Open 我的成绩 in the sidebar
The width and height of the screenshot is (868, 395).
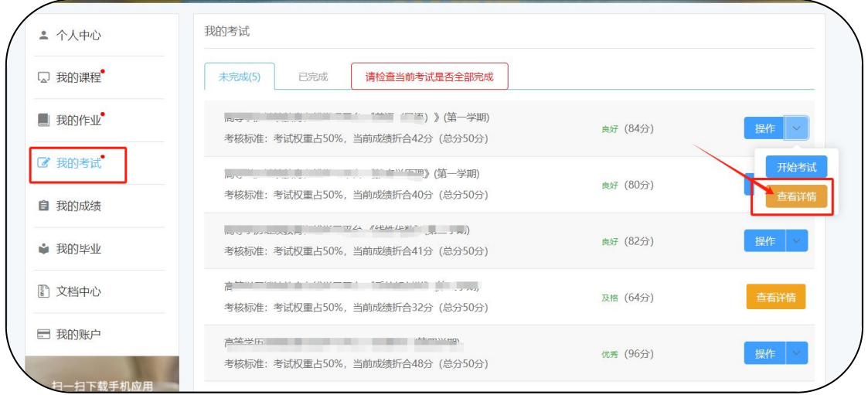point(78,206)
